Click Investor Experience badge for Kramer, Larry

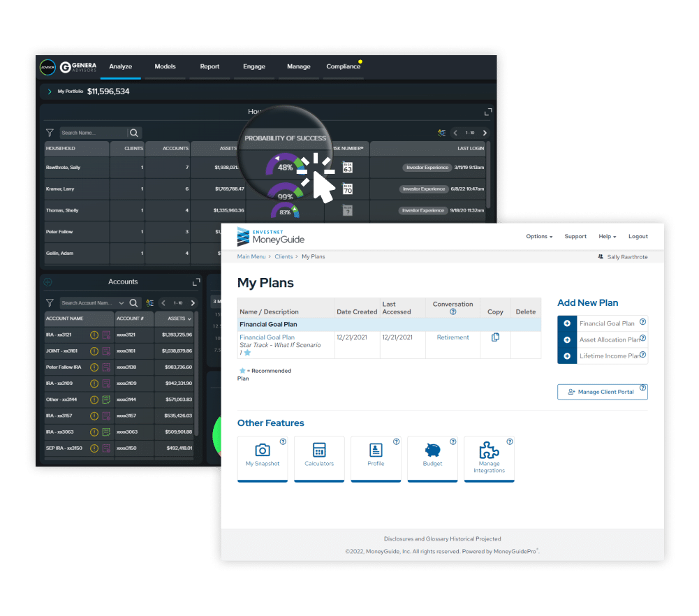point(424,189)
